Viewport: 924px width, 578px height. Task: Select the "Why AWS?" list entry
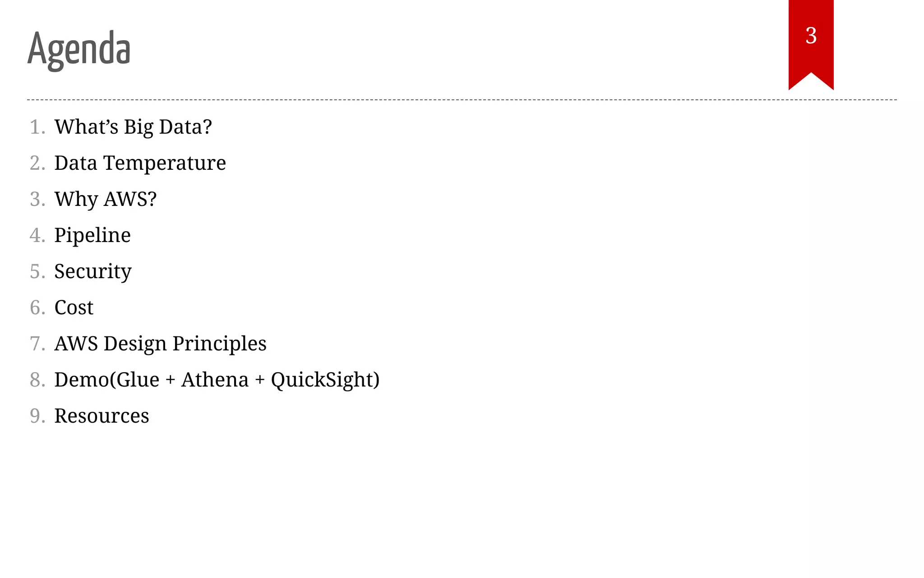pos(105,199)
